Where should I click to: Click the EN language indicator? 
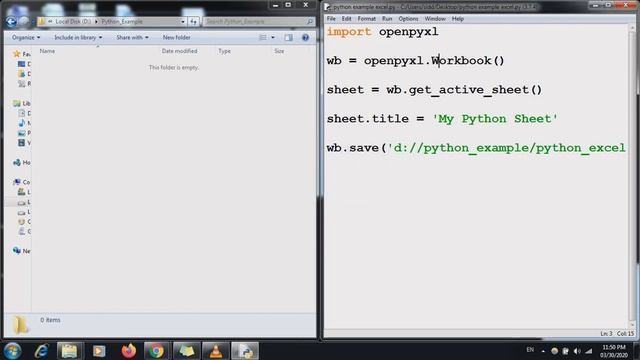click(530, 350)
